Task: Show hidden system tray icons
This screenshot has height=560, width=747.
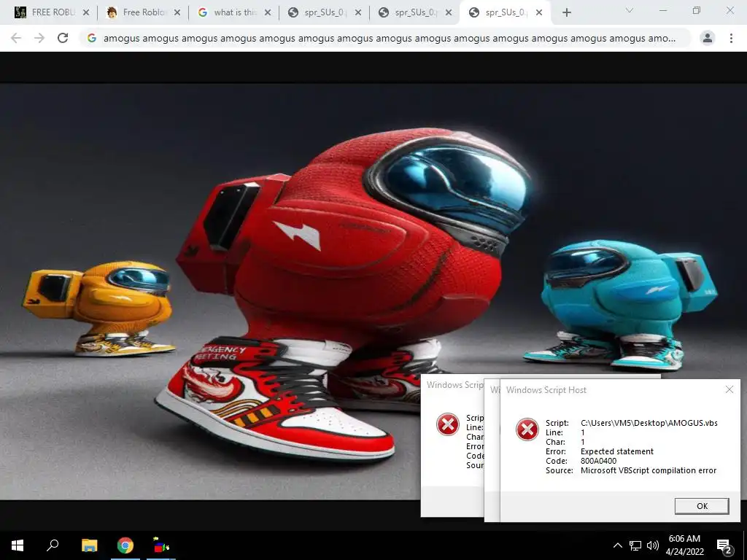Action: coord(617,545)
